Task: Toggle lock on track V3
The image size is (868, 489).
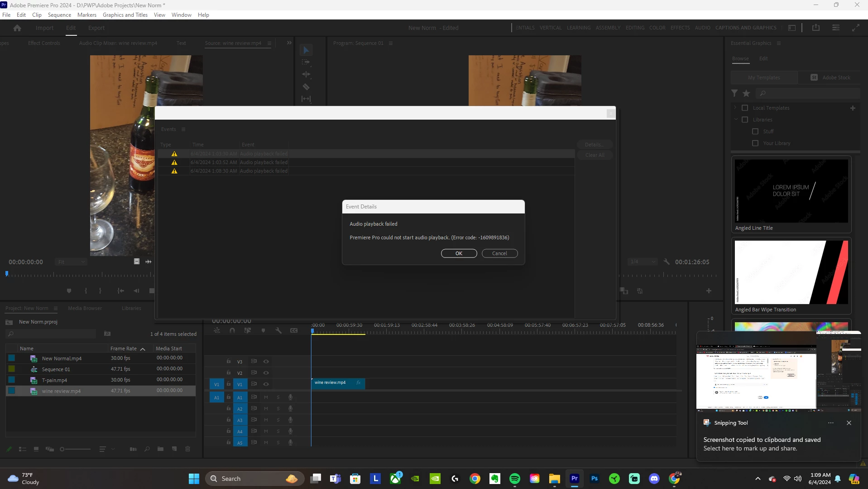Action: (229, 361)
